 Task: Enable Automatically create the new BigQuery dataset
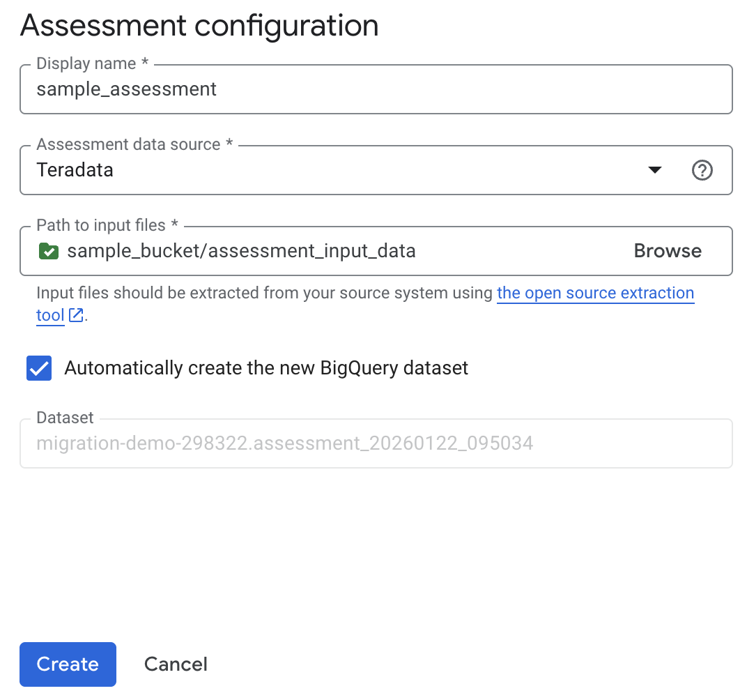pyautogui.click(x=38, y=368)
